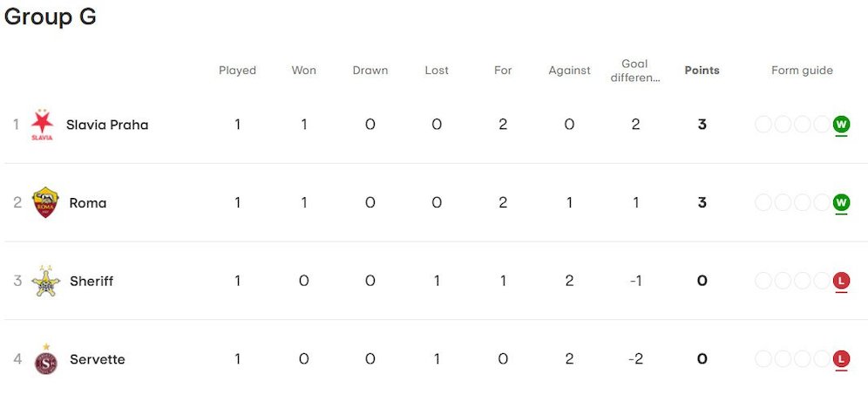Click Slavia Praha's green W form badge
Screen dimensions: 868x395
[x=841, y=124]
